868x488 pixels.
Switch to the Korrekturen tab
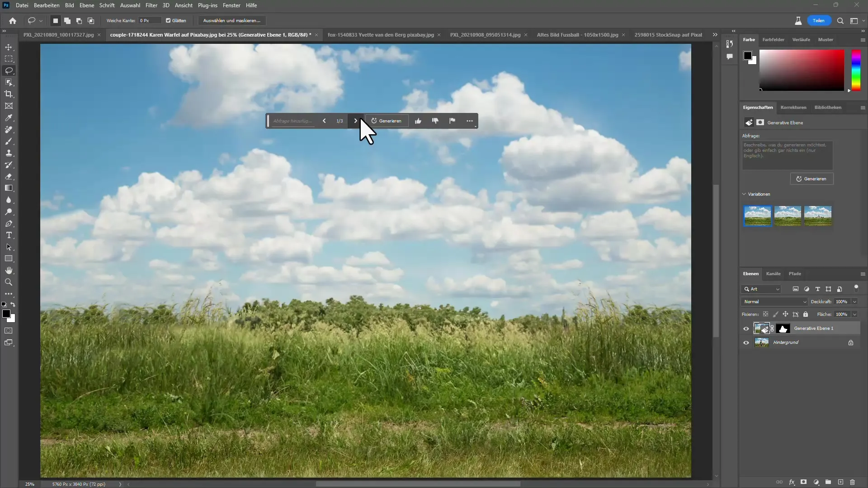point(793,107)
